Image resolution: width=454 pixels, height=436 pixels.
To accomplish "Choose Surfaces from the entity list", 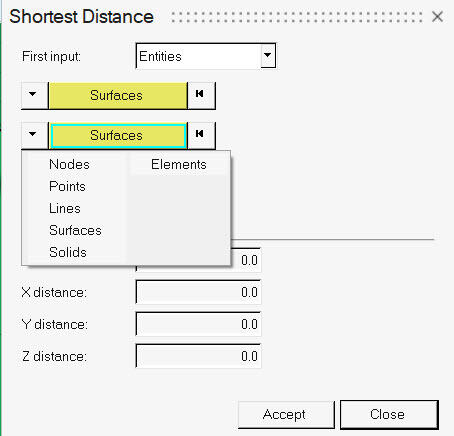I will click(75, 230).
